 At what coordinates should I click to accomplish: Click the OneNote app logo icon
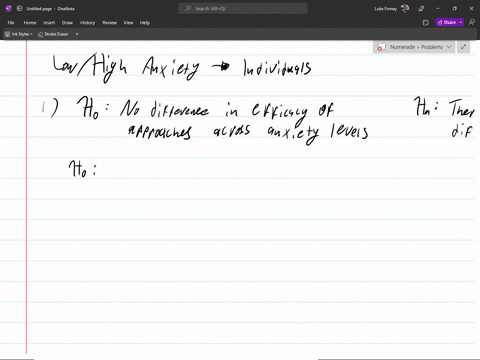(x=9, y=9)
